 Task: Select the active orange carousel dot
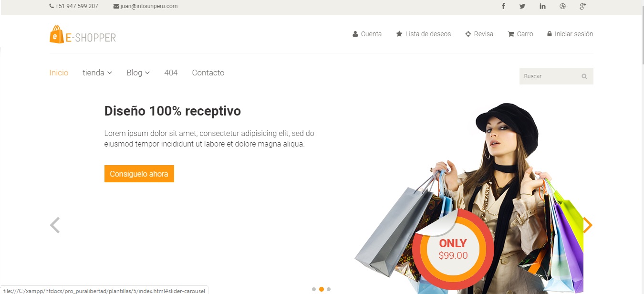coord(322,289)
